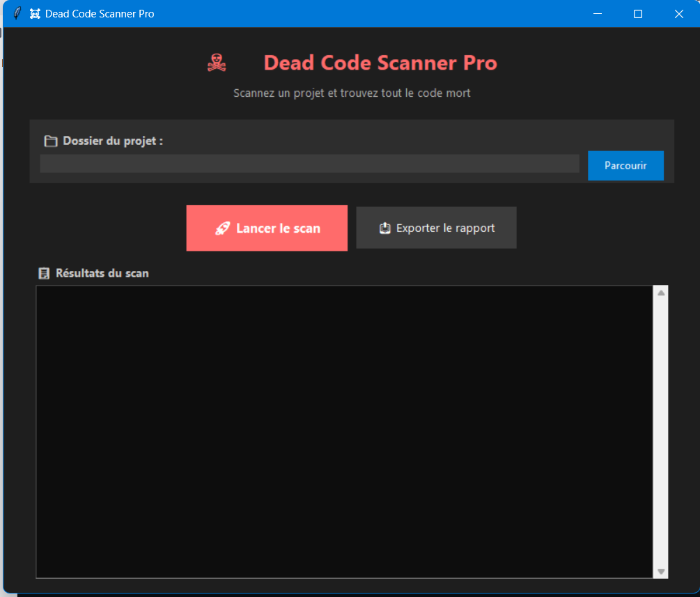Screen dimensions: 700x597
Task: Click inside the scan results text area
Action: pos(344,431)
